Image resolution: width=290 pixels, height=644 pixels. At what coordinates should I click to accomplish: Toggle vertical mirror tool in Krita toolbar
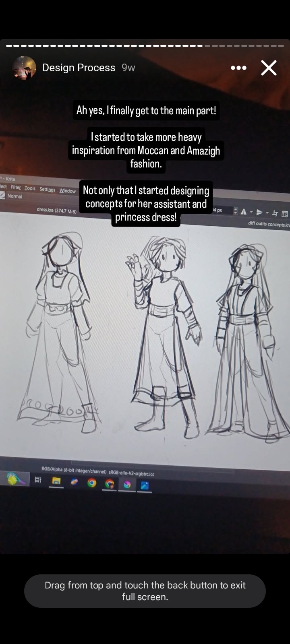(x=259, y=213)
